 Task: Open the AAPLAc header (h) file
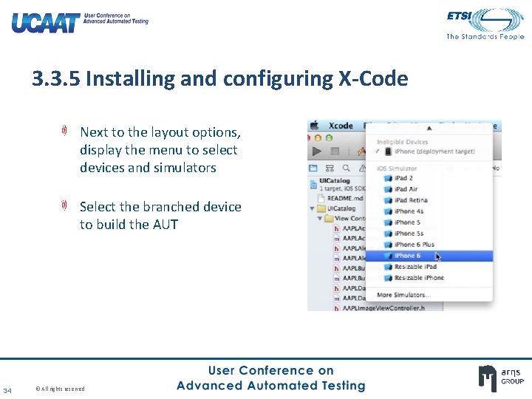349,228
